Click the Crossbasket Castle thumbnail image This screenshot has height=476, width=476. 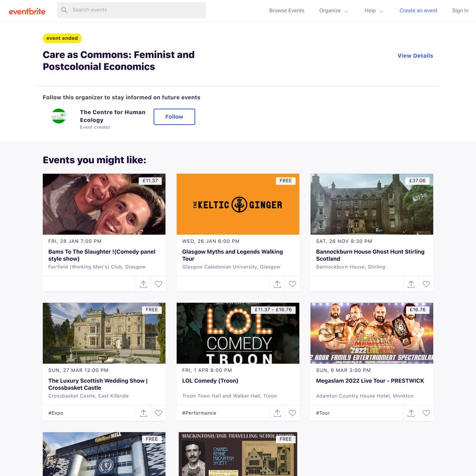tap(104, 333)
